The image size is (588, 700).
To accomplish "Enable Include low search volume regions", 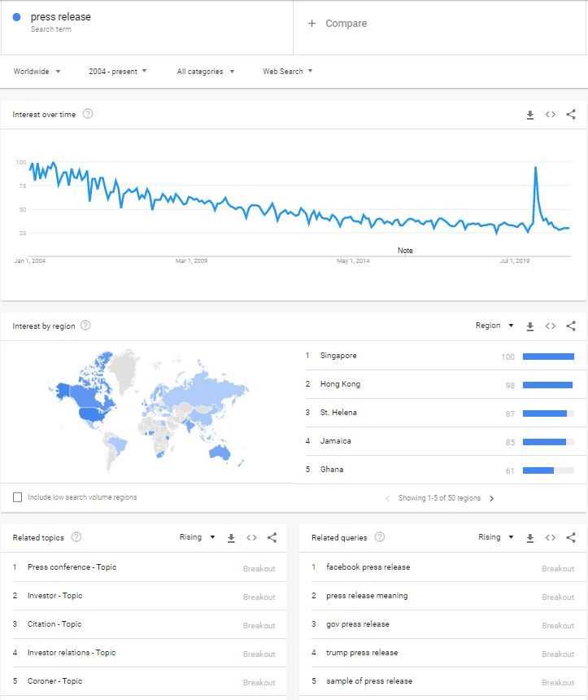I will [x=18, y=497].
